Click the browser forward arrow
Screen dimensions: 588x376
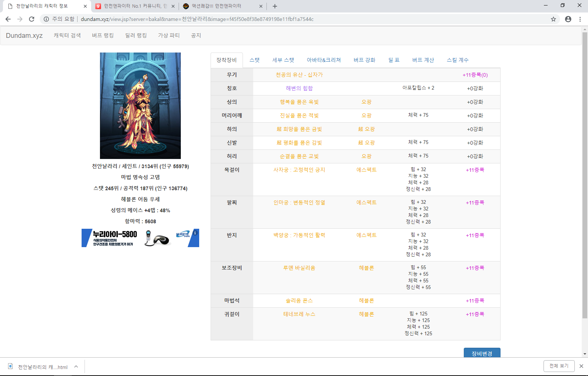pos(20,19)
